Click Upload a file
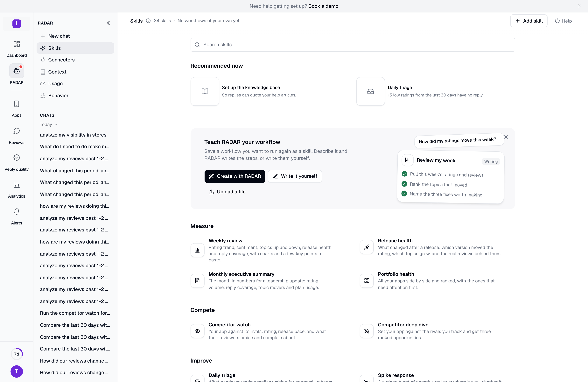The width and height of the screenshot is (588, 382). pos(227,192)
